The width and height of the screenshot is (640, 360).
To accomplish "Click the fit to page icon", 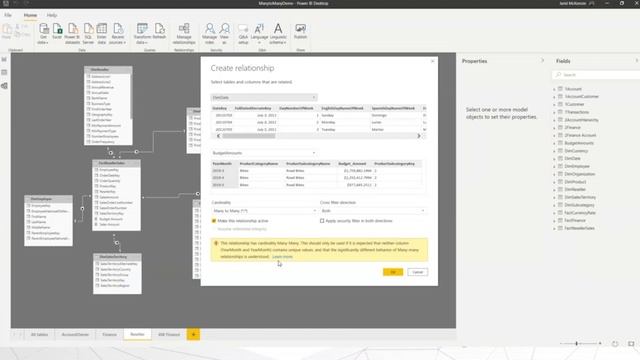I will pyautogui.click(x=631, y=344).
